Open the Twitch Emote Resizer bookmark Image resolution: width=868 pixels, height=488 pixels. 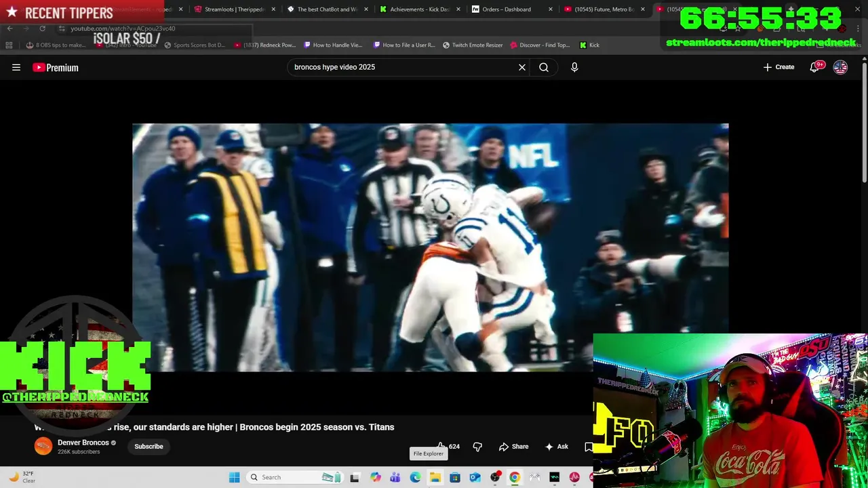tap(473, 45)
